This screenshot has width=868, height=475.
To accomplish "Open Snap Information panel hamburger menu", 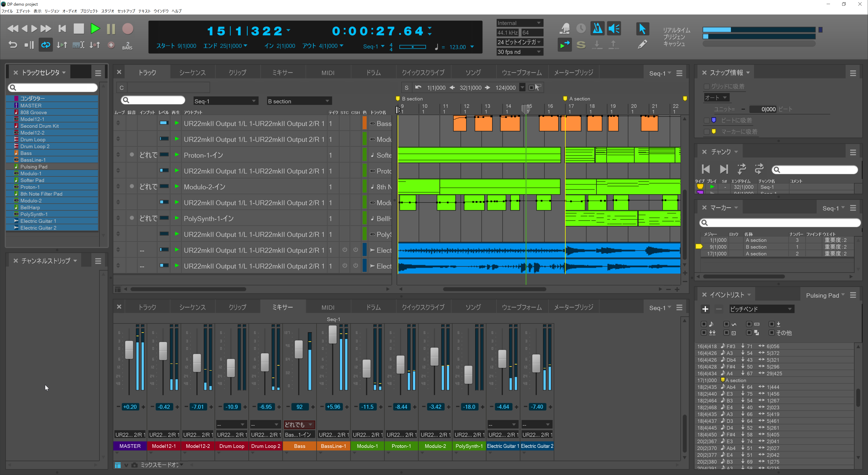I will pyautogui.click(x=853, y=73).
